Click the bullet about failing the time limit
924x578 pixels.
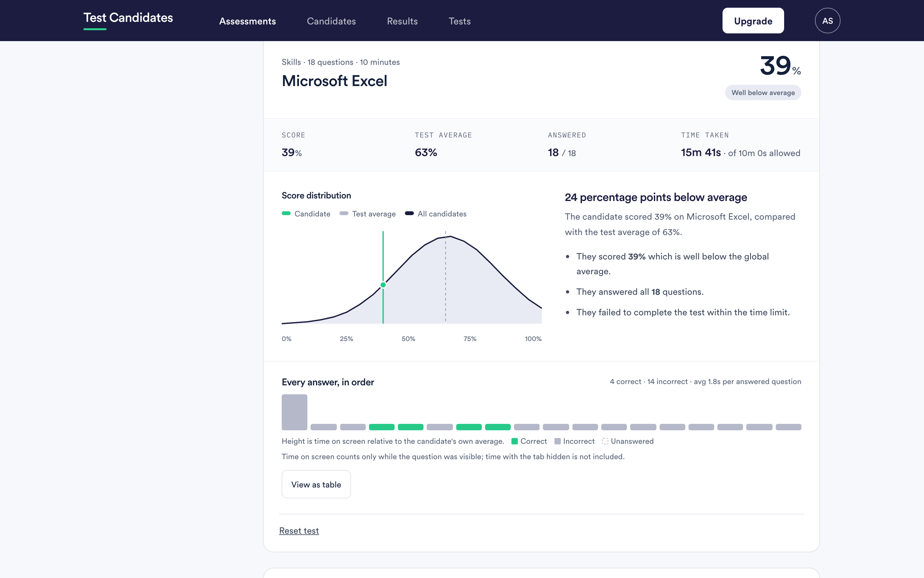coord(683,312)
